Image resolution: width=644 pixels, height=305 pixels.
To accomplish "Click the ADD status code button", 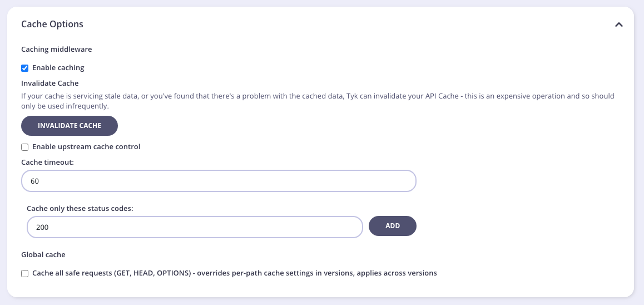I will pyautogui.click(x=393, y=226).
